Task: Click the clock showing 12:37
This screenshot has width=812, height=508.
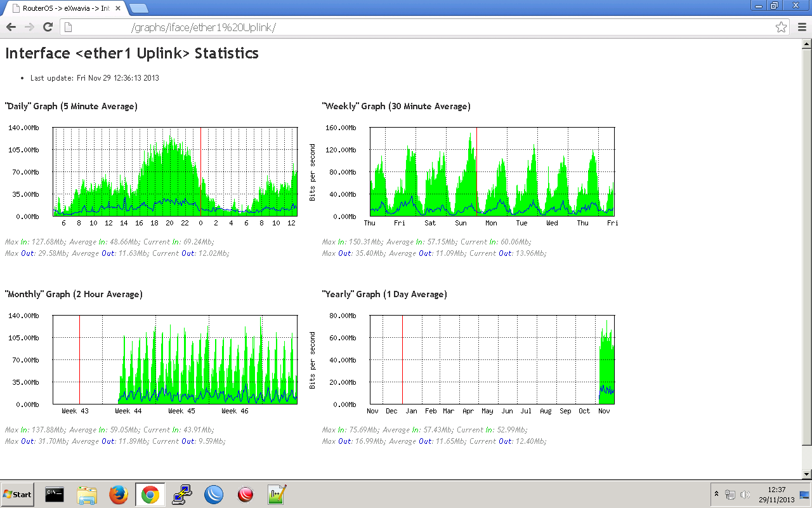Action: pos(776,495)
